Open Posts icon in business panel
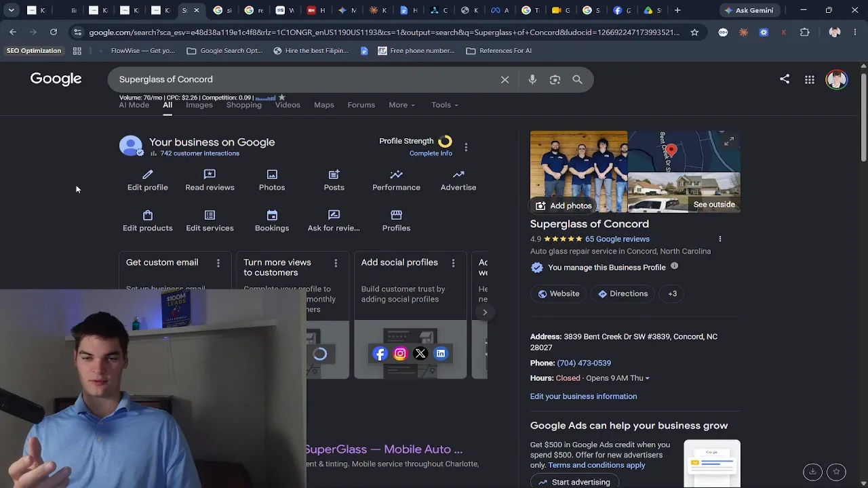 point(334,175)
